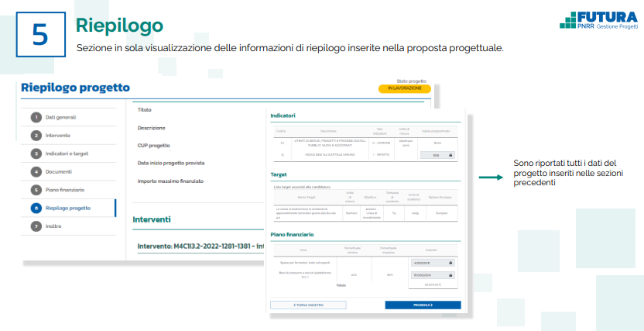Go to step 7 Inoltro
Image resolution: width=644 pixels, height=331 pixels.
[68, 226]
